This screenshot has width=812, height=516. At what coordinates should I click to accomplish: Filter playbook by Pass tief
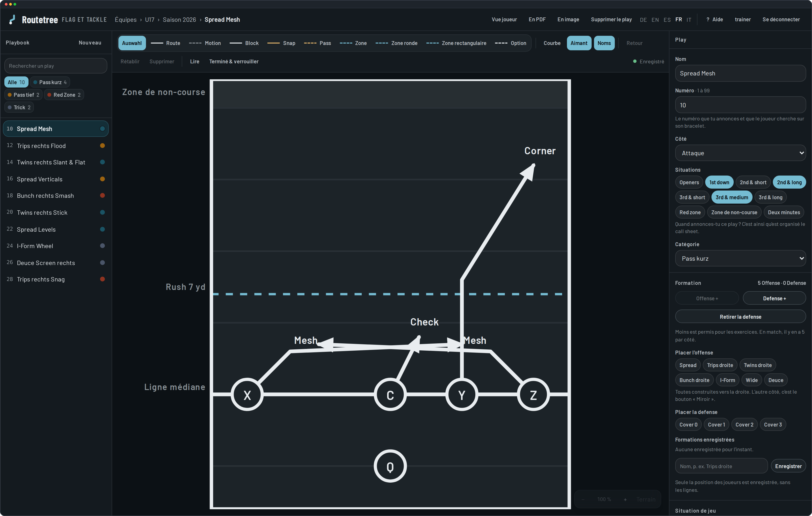(23, 95)
